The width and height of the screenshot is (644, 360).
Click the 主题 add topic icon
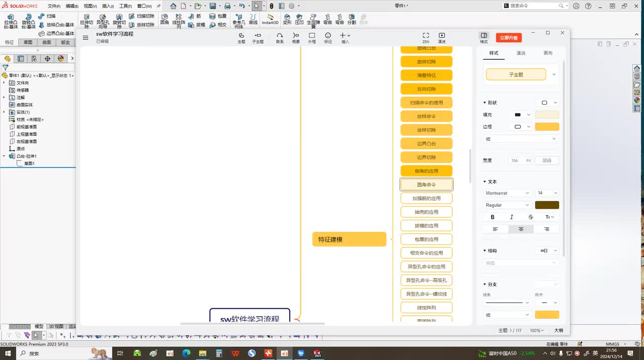tap(242, 38)
